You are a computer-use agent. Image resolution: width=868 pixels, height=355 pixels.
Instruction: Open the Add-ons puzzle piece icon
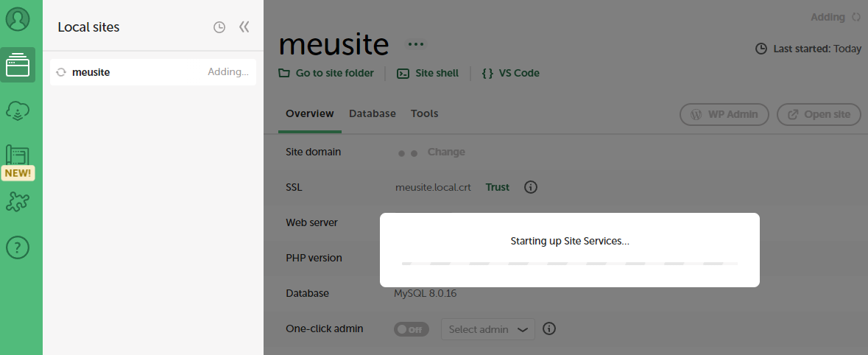click(18, 202)
